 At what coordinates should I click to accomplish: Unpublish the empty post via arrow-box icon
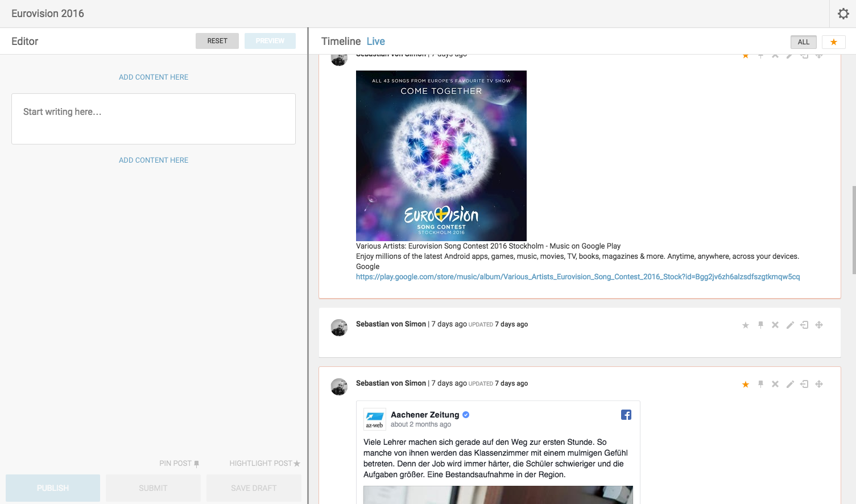click(x=804, y=325)
